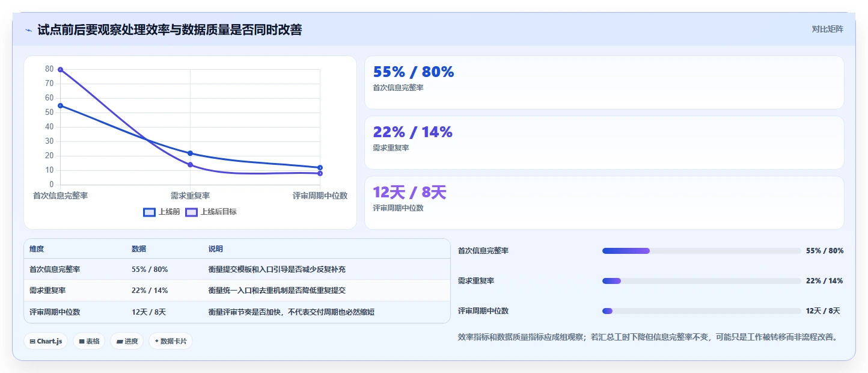Viewport: 868px width, 373px height.
Task: Click the 上线后目标 point at 评审周期中位数 (8)
Action: (x=320, y=173)
